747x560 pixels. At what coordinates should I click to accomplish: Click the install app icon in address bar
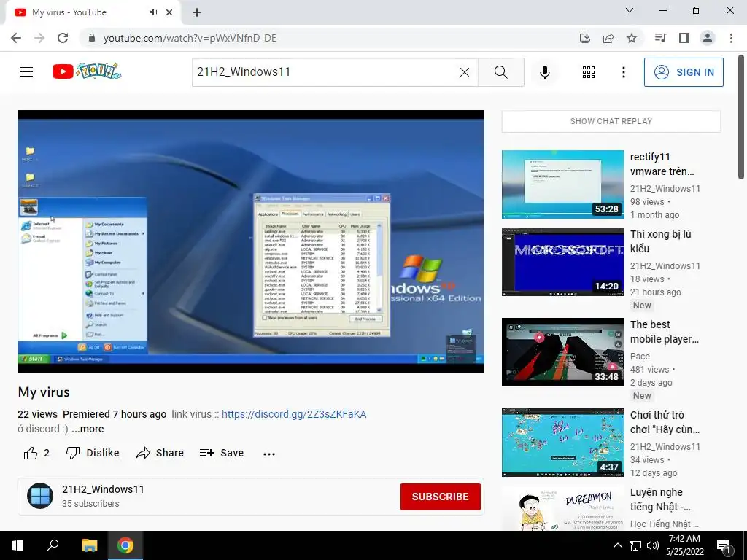(584, 38)
